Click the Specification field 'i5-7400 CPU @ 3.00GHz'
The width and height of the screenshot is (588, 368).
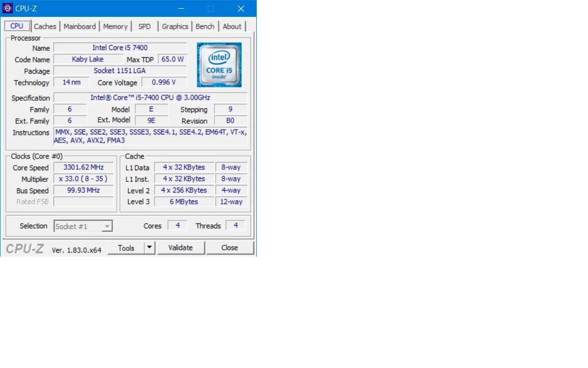coord(151,98)
